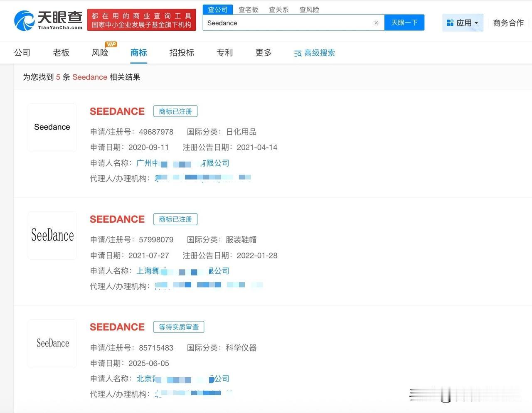Click the 商标已注册 badge on first result
This screenshot has height=413, width=532.
click(175, 111)
